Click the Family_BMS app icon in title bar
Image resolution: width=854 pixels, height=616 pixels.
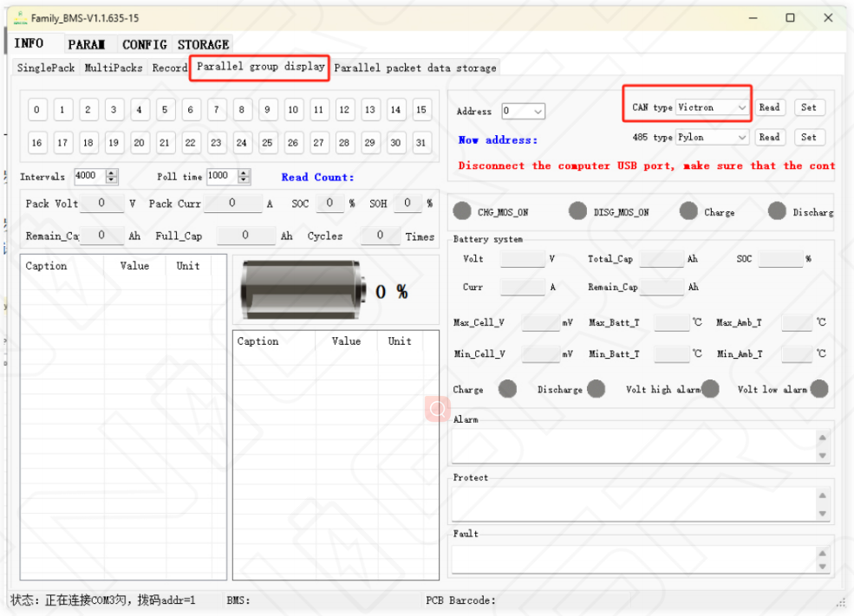pyautogui.click(x=19, y=18)
